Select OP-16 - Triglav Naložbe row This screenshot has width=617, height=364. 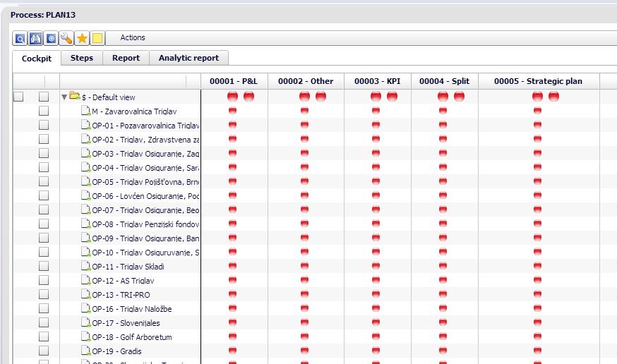tap(132, 309)
